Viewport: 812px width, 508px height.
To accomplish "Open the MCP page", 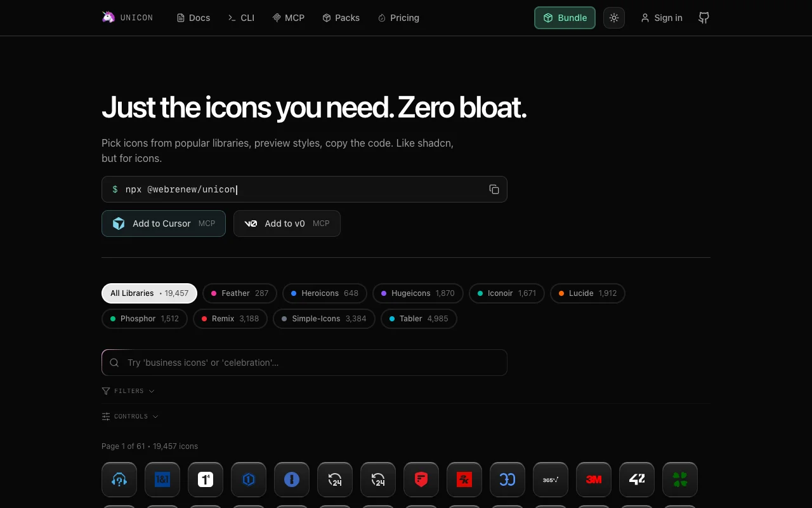I will coord(288,18).
